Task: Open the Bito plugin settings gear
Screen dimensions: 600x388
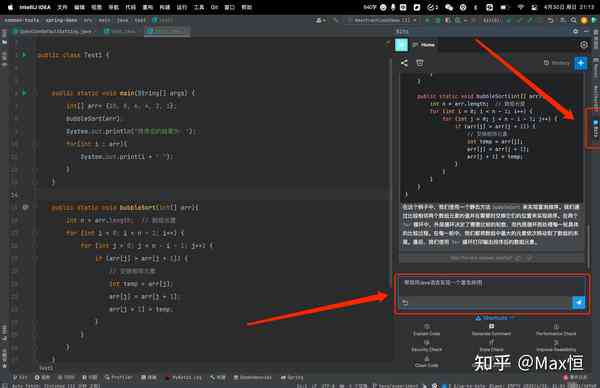Action: [584, 45]
